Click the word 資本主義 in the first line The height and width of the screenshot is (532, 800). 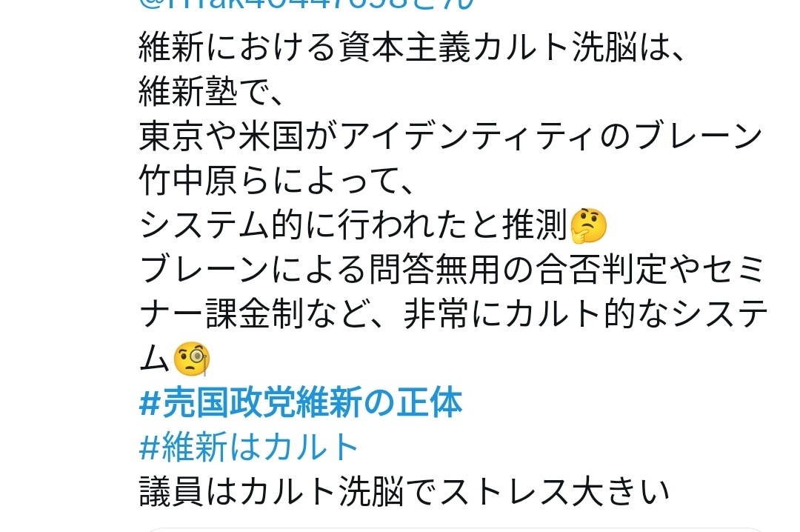tap(404, 47)
